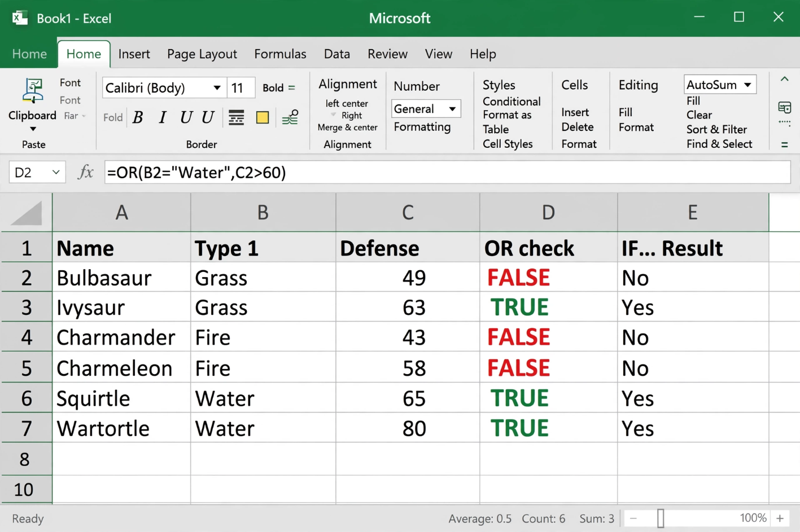Click the select-all triangle corner
The image size is (800, 532).
click(27, 213)
